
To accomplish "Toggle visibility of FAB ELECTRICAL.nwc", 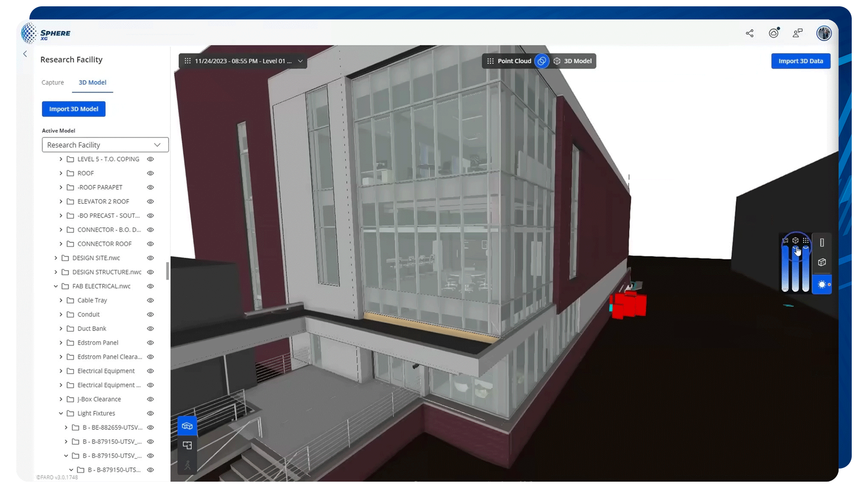I will pyautogui.click(x=151, y=286).
